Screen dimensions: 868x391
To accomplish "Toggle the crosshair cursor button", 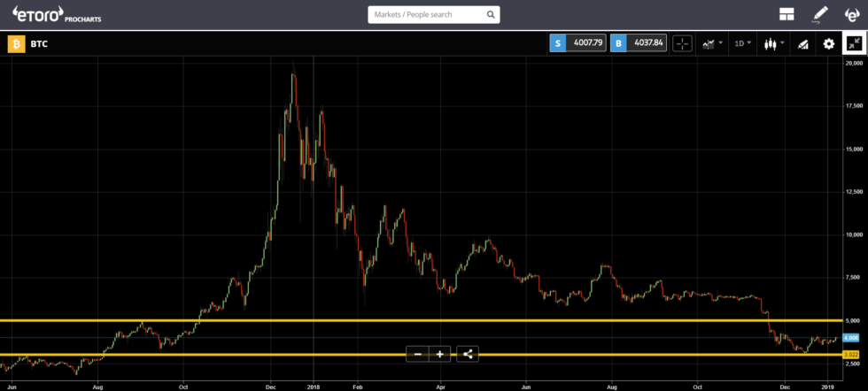I will pos(682,43).
